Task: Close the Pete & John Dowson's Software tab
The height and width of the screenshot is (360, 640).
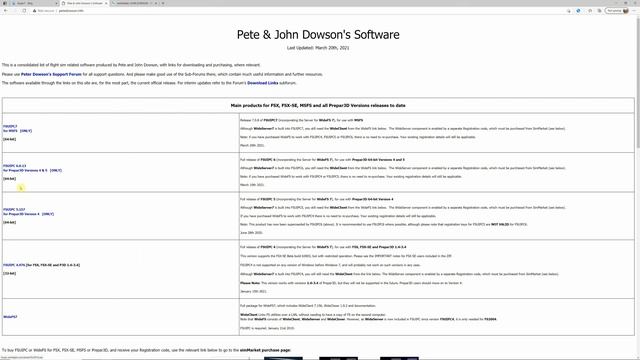Action: [x=106, y=3]
